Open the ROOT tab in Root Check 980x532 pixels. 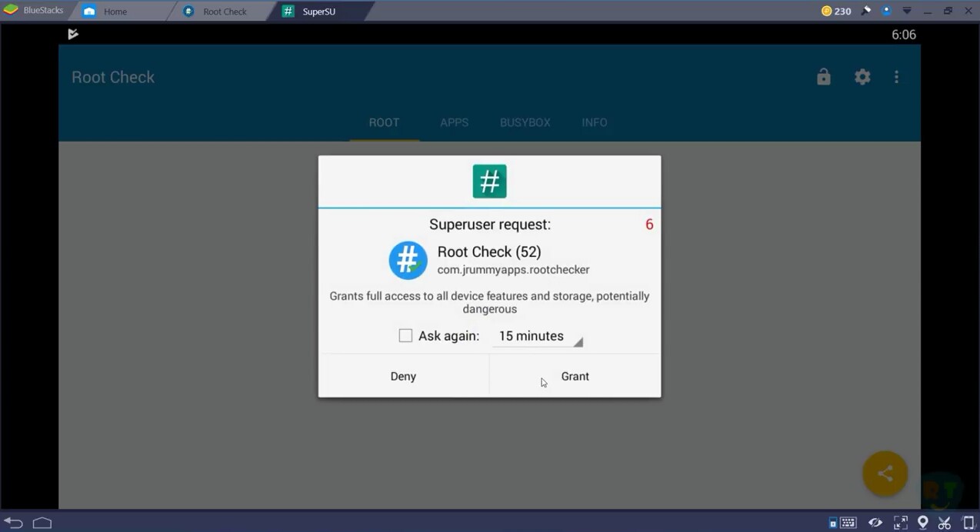coord(384,122)
